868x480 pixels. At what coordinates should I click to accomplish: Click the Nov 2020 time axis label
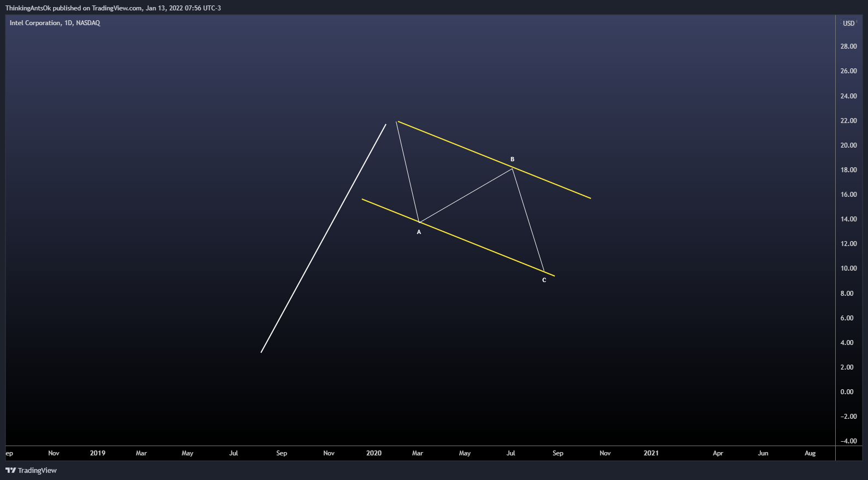(x=605, y=453)
